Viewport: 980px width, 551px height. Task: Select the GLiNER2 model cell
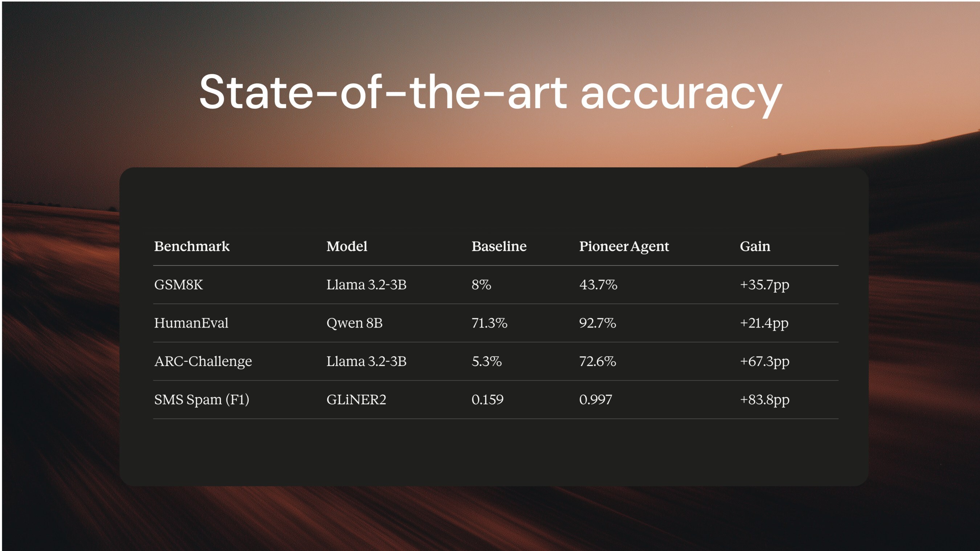click(356, 400)
